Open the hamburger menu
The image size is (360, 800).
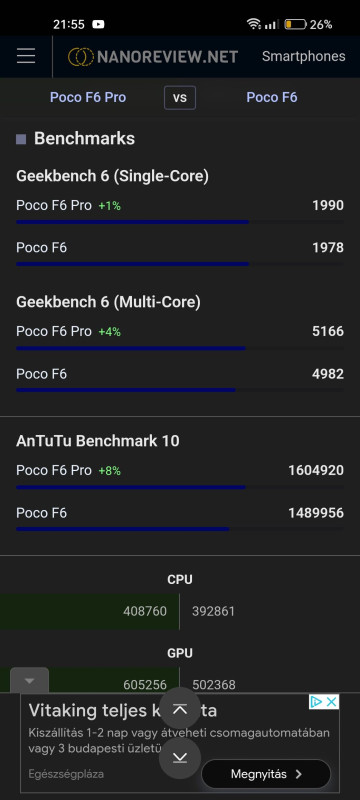25,56
